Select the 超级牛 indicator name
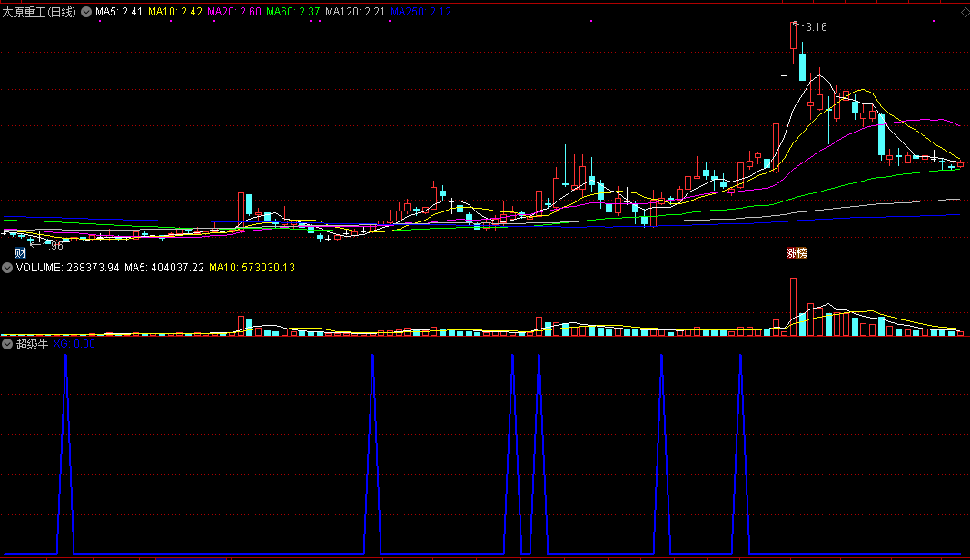Image resolution: width=970 pixels, height=560 pixels. pyautogui.click(x=32, y=344)
